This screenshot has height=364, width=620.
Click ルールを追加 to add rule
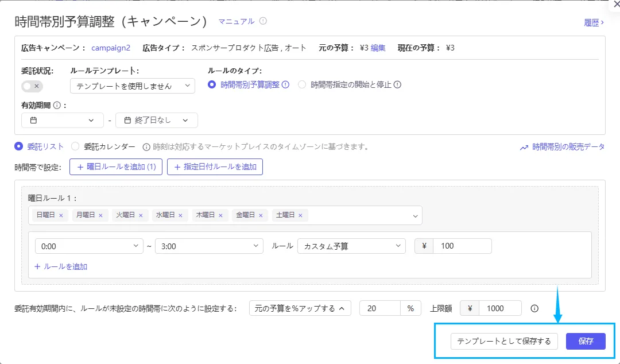(61, 266)
